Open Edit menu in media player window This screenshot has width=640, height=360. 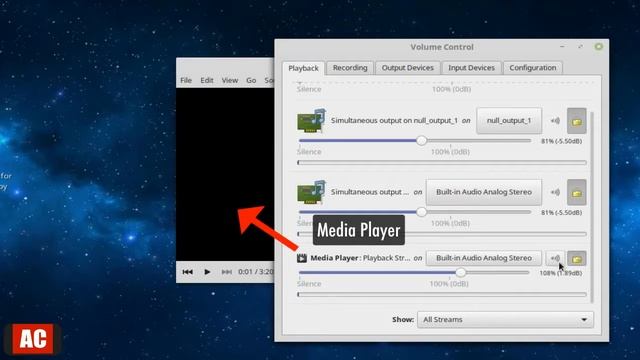[207, 80]
